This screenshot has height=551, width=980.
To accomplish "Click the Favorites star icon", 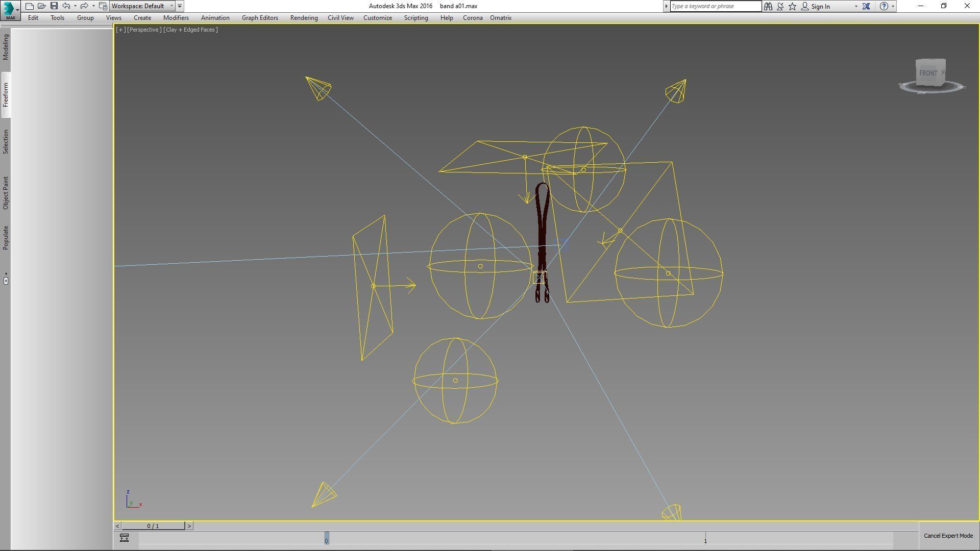I will pos(793,6).
